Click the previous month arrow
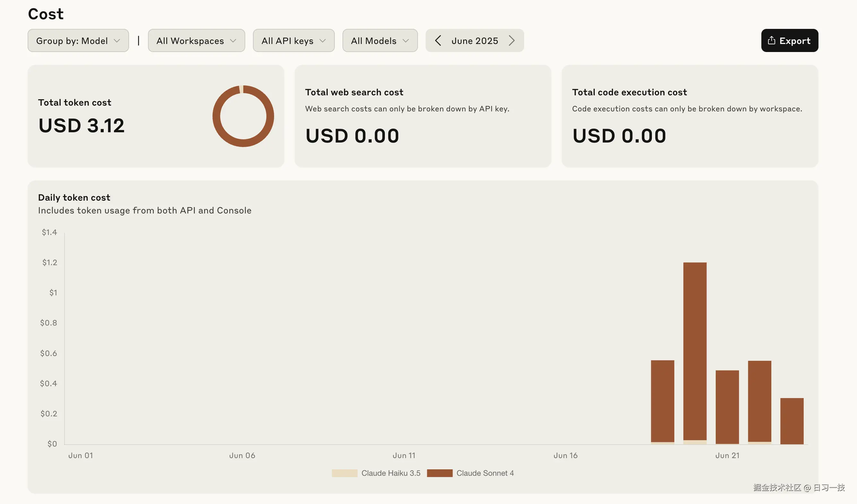The image size is (857, 504). 438,41
